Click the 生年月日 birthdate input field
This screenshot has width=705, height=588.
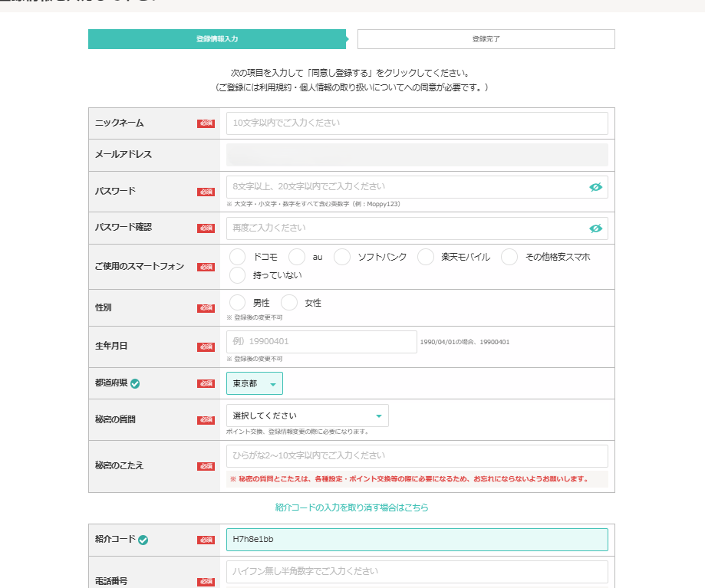click(x=321, y=342)
